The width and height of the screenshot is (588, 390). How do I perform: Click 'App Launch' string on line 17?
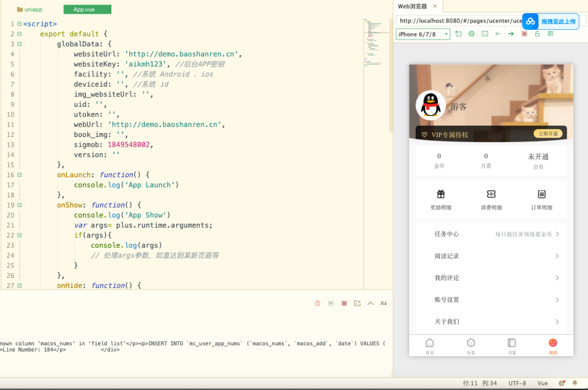coord(150,185)
